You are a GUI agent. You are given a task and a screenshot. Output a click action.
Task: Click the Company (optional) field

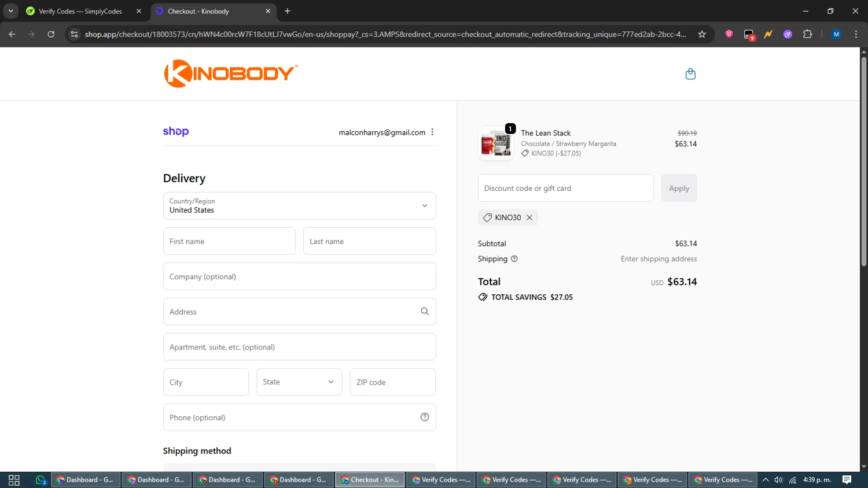click(x=299, y=276)
